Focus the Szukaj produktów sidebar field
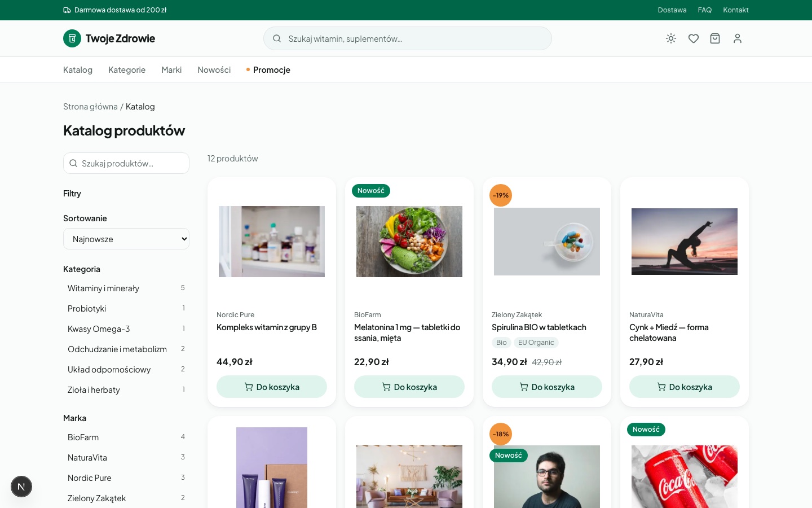The image size is (812, 508). point(126,163)
